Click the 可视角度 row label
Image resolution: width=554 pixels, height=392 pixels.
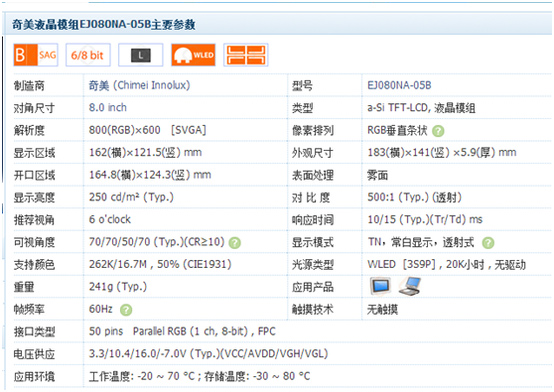[34, 242]
